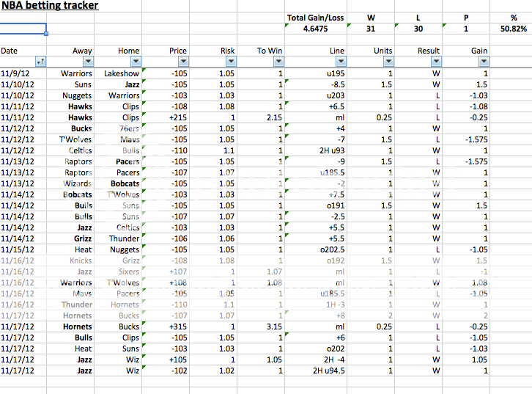
Task: Click the Total Gain/Loss value 4.6475
Action: click(x=316, y=29)
